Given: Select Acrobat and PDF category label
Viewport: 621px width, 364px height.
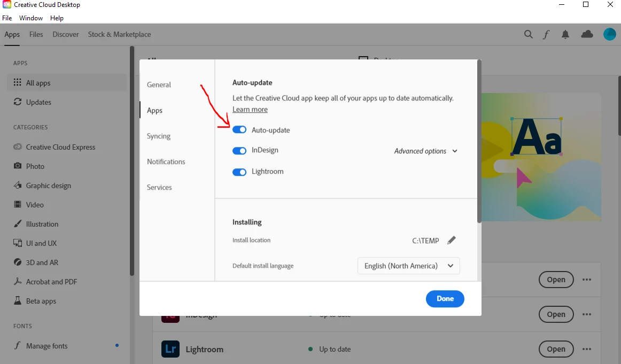Looking at the screenshot, I should (x=51, y=282).
